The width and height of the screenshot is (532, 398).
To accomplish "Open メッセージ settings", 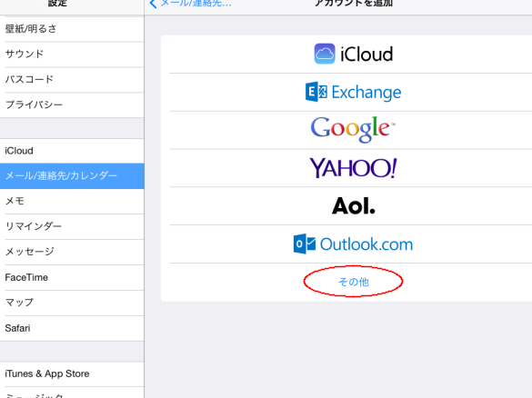I will click(72, 252).
